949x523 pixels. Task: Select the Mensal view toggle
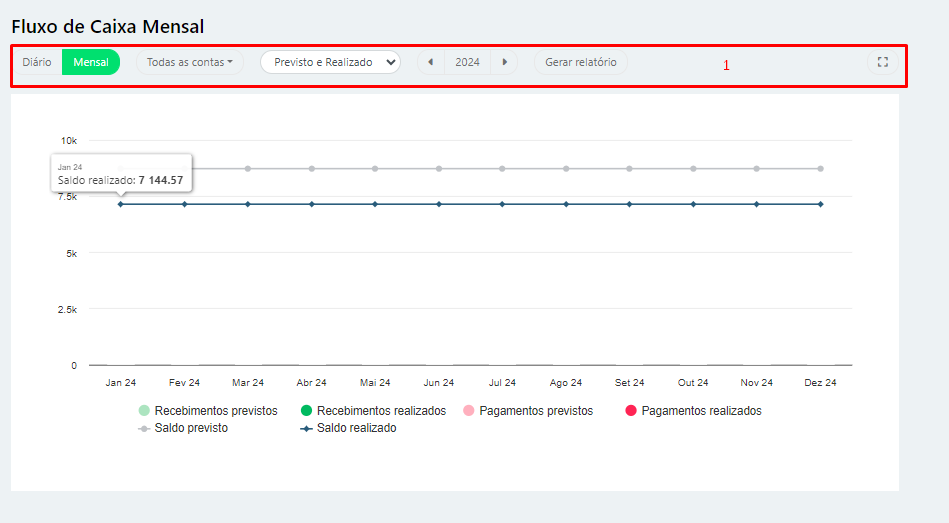(x=91, y=62)
